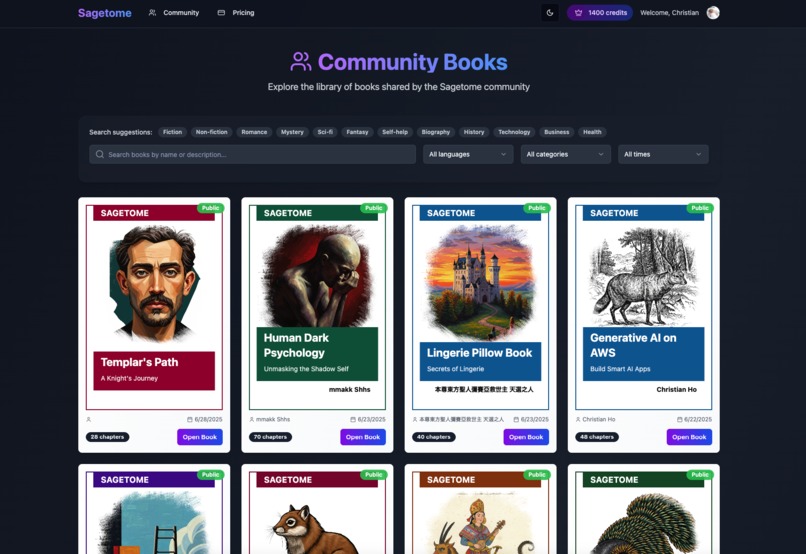
Task: Click the large Community Books heading icon
Action: 301,62
